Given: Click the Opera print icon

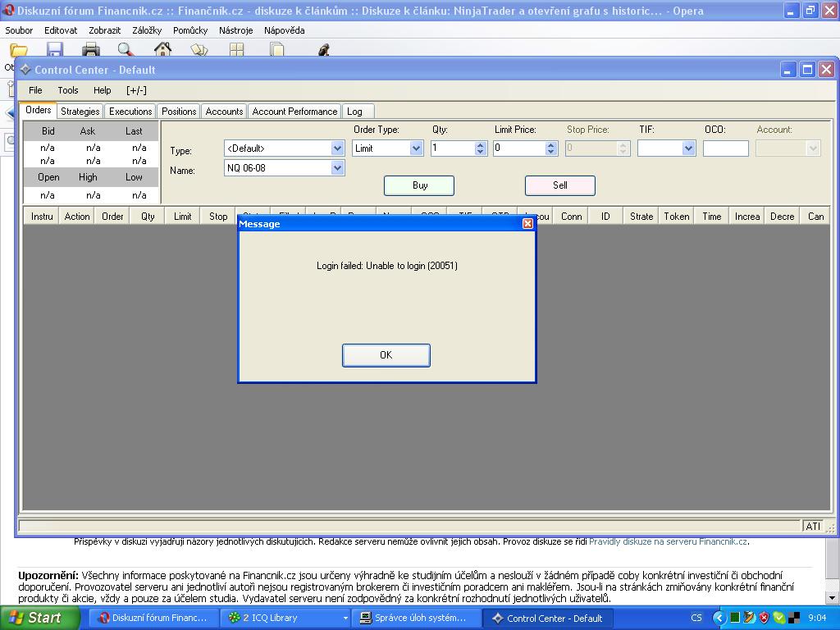Looking at the screenshot, I should point(91,51).
